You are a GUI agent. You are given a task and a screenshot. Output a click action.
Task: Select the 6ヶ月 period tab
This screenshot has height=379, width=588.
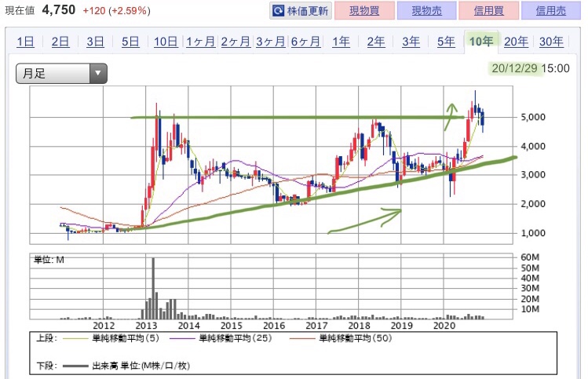point(305,42)
